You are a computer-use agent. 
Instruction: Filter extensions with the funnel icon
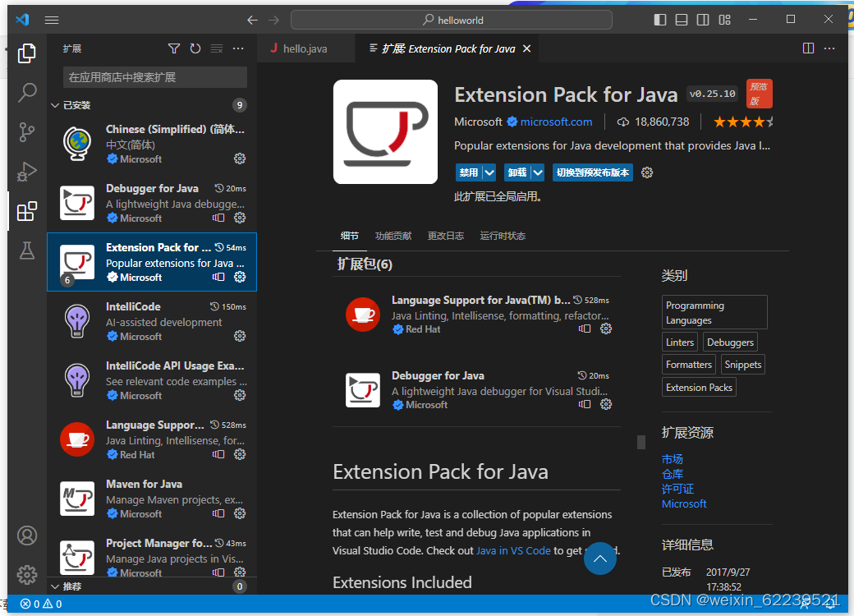click(174, 48)
